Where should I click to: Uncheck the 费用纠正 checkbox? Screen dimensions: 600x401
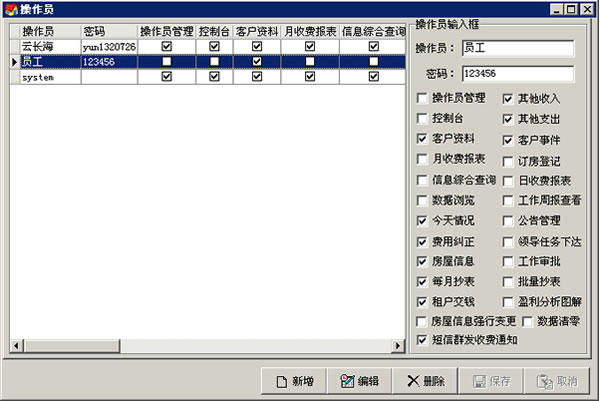click(x=422, y=241)
